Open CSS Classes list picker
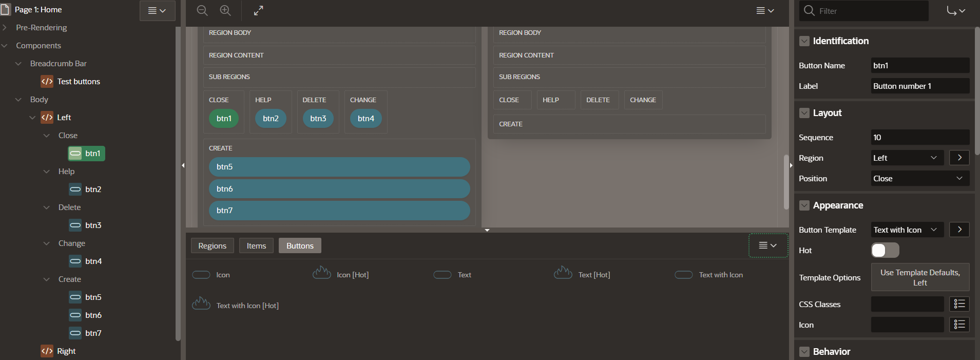Viewport: 980px width, 360px height. tap(959, 304)
